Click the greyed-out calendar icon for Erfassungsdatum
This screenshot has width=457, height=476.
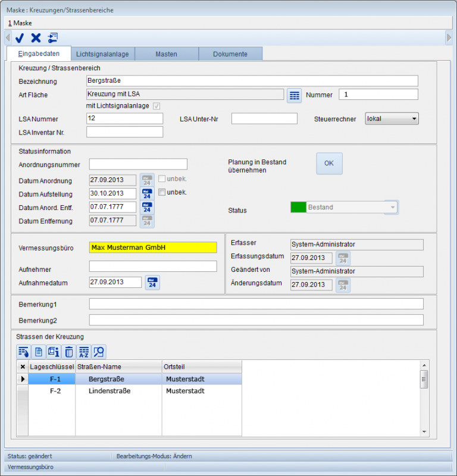pos(343,258)
